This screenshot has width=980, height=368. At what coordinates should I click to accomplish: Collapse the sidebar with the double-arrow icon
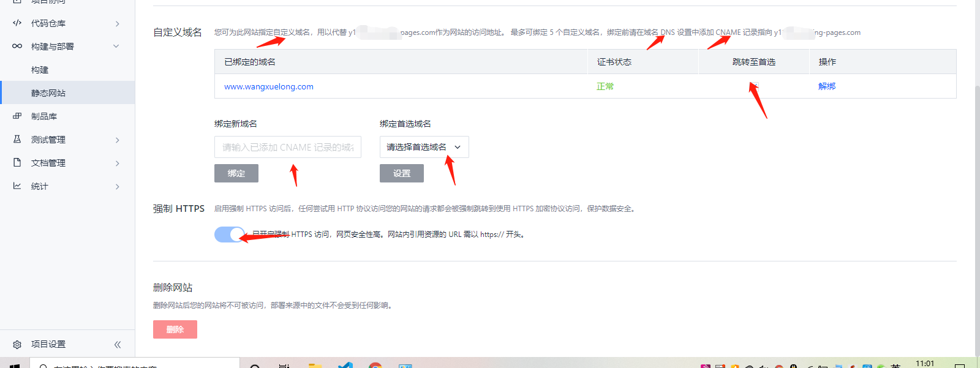click(118, 344)
